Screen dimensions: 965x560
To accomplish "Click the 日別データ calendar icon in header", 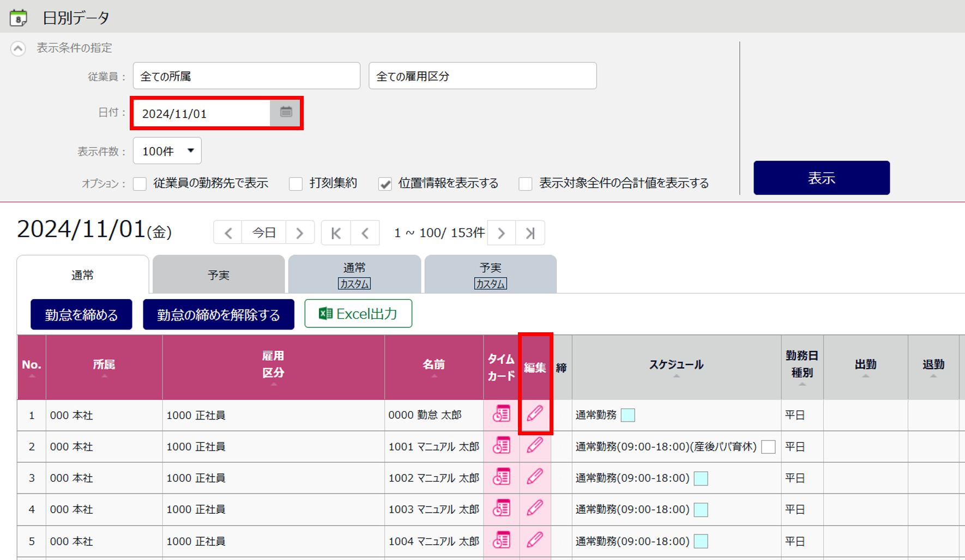I will coord(19,18).
